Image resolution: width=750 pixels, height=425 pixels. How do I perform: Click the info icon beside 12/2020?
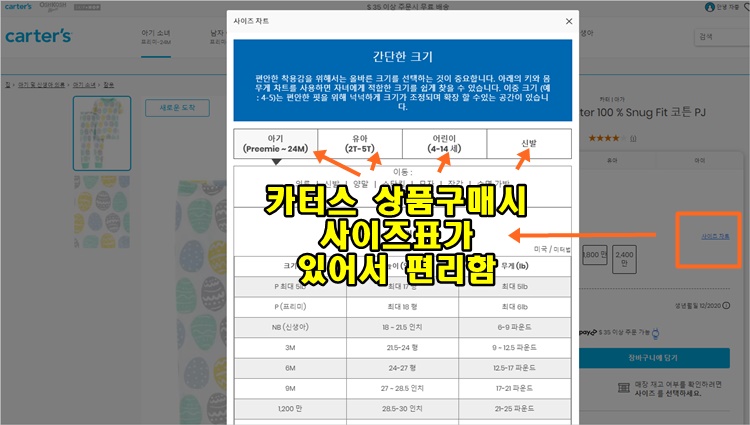tap(726, 305)
